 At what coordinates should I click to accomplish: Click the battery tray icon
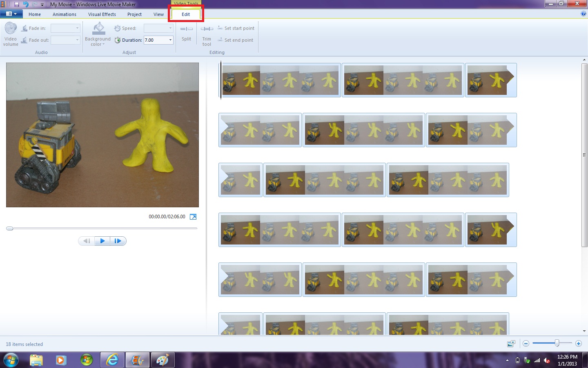coord(517,361)
